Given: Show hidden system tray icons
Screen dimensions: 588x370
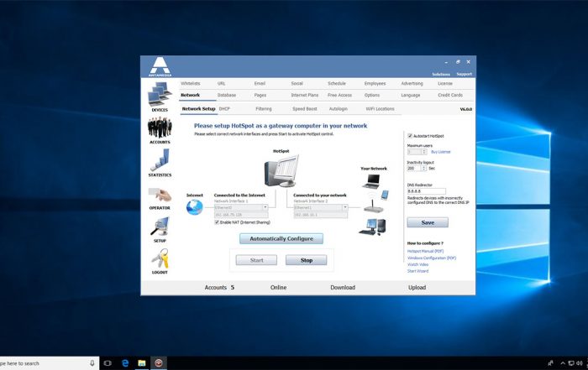Looking at the screenshot, I should point(563,363).
